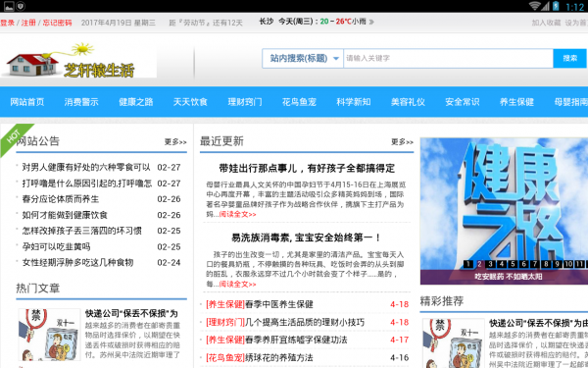This screenshot has width=588, height=368.
Task: Open the first 阅读全文>> link
Action: (237, 214)
